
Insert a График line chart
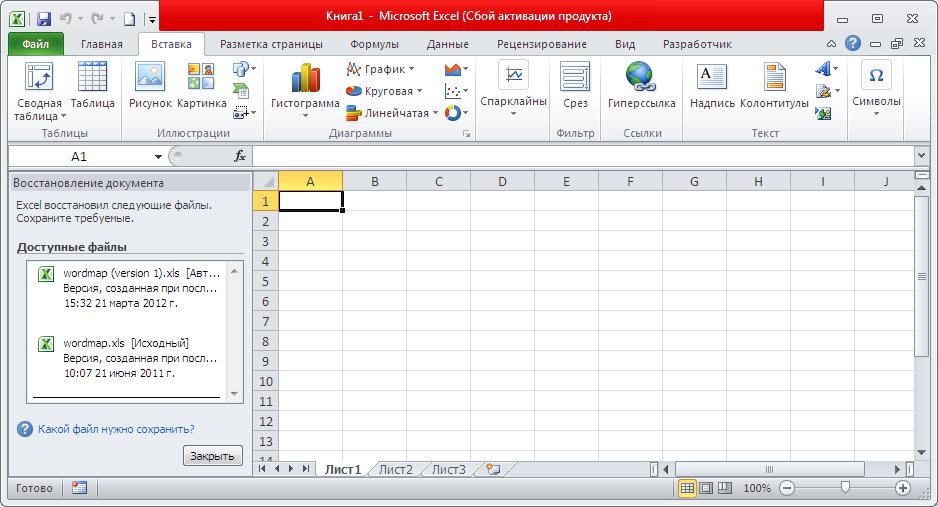pyautogui.click(x=380, y=69)
